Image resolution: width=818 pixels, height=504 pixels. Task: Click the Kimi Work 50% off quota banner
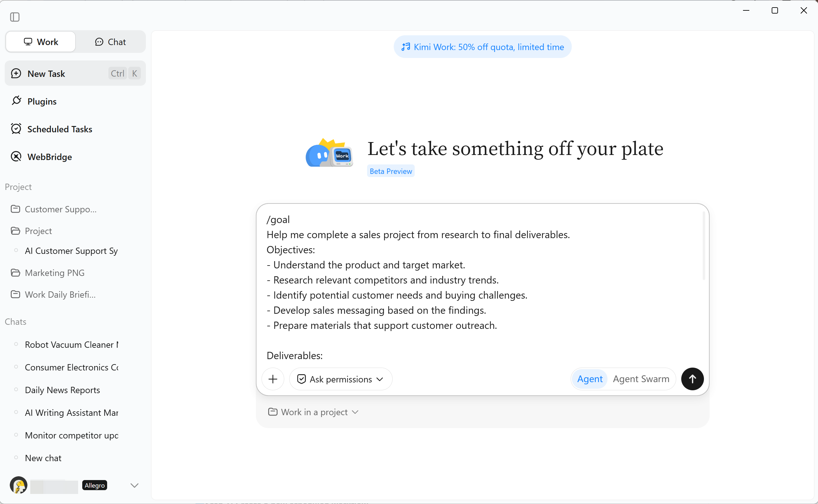482,47
